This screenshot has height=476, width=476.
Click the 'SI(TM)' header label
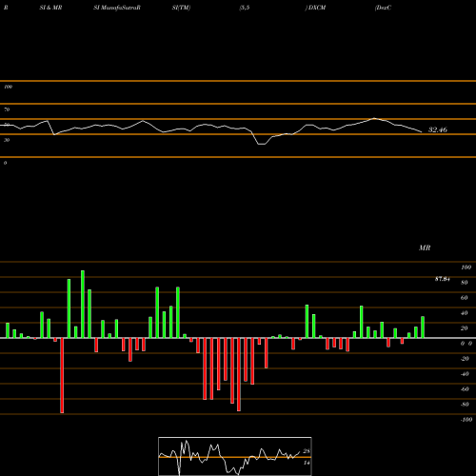pos(181,8)
